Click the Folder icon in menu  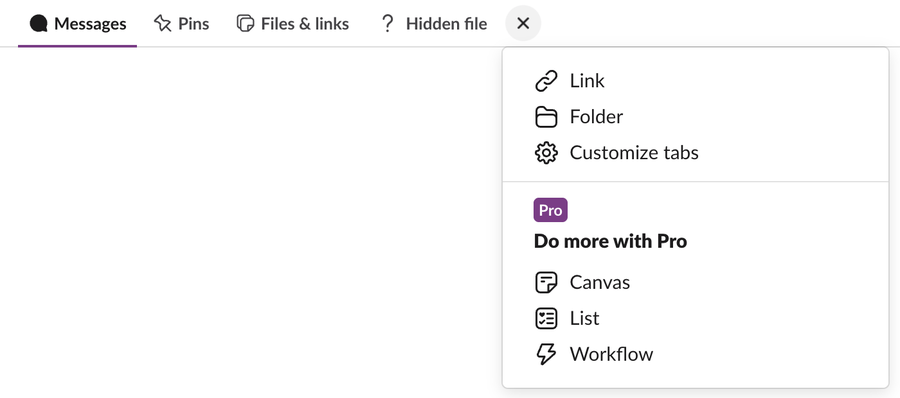[546, 117]
